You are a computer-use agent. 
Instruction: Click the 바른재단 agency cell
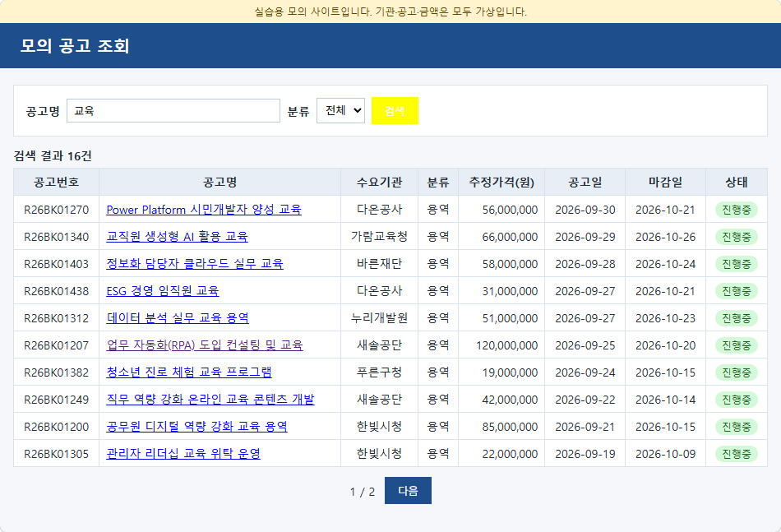pyautogui.click(x=379, y=264)
